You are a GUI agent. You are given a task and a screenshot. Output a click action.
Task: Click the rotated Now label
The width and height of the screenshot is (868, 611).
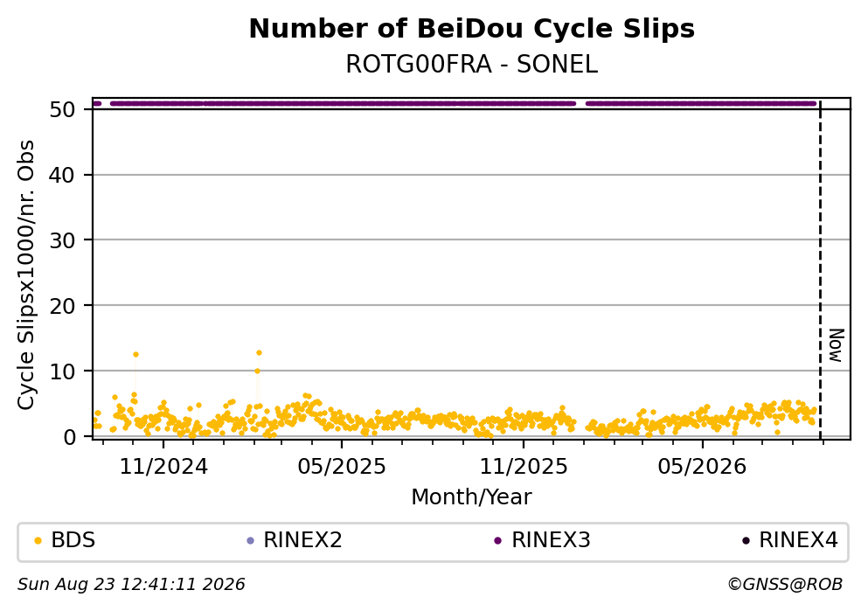tap(836, 346)
